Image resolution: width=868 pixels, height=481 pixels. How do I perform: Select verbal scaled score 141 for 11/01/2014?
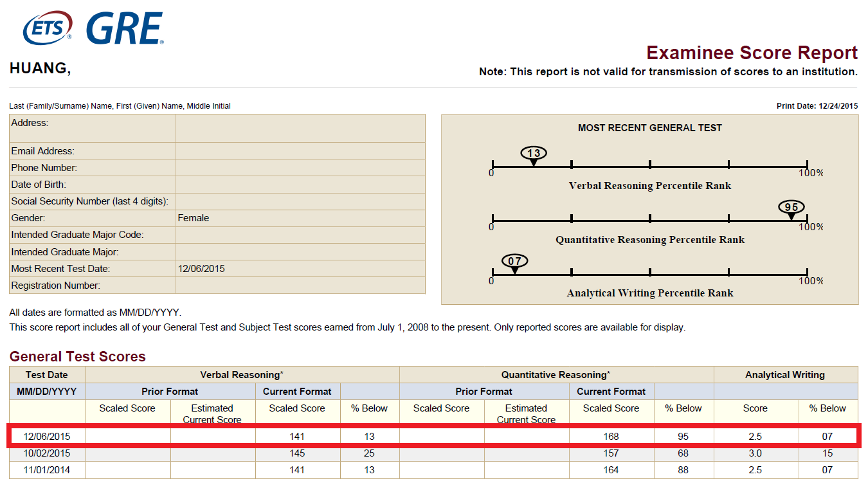tap(297, 470)
